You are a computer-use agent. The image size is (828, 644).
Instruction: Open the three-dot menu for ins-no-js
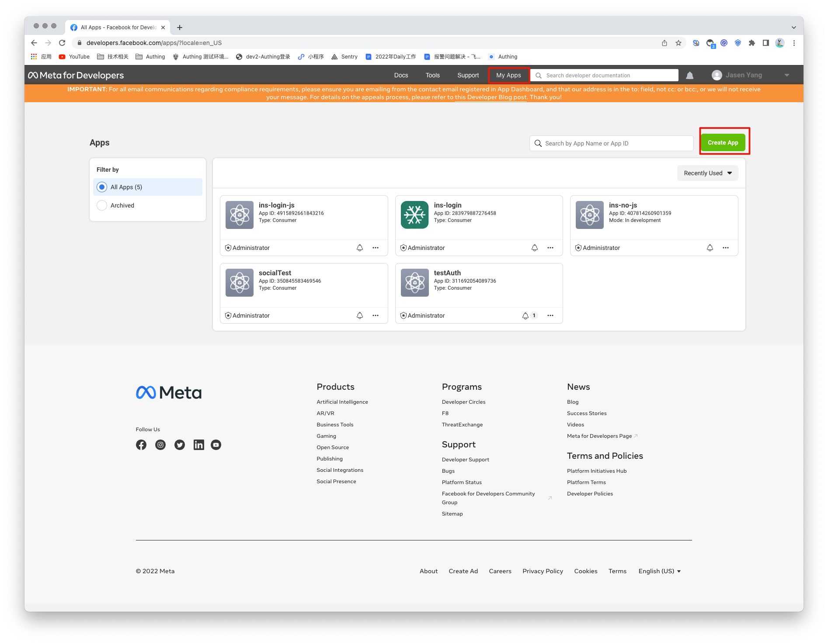[725, 248]
